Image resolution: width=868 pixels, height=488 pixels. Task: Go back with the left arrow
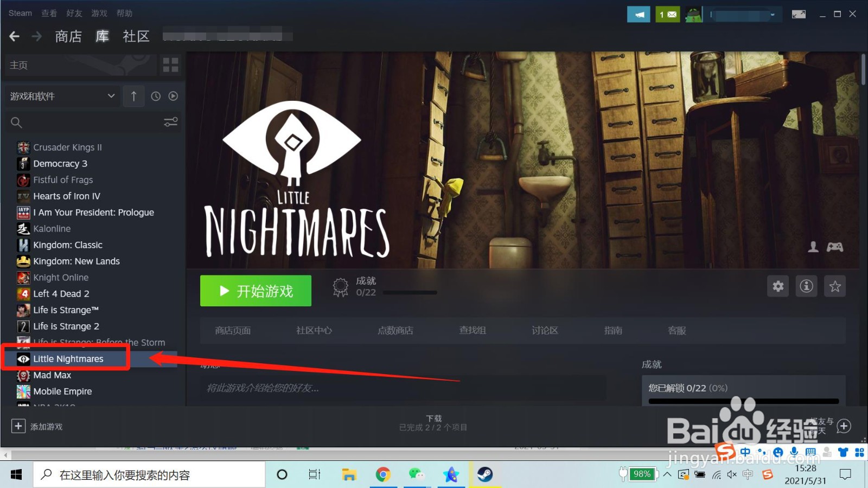pyautogui.click(x=15, y=36)
